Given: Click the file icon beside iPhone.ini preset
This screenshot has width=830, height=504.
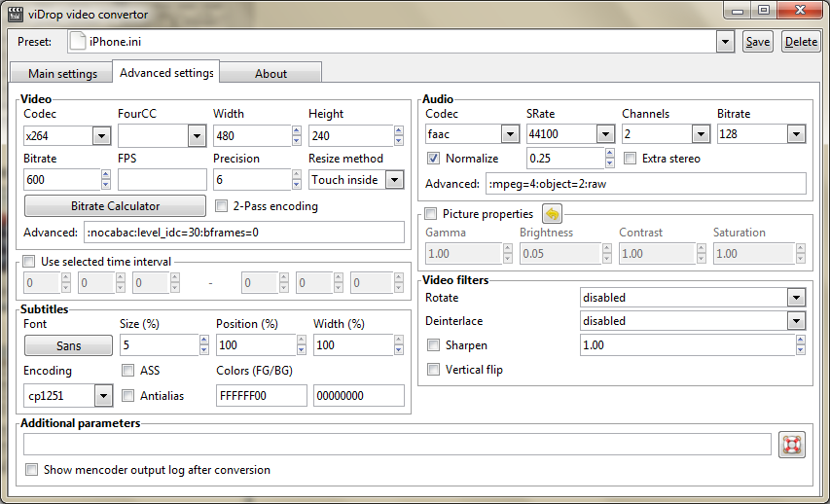Looking at the screenshot, I should tap(78, 42).
